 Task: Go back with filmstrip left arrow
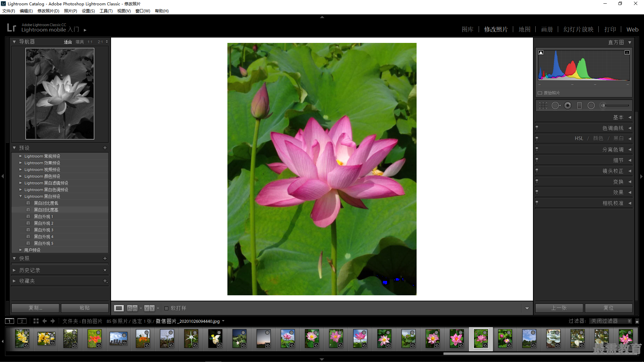click(x=45, y=321)
